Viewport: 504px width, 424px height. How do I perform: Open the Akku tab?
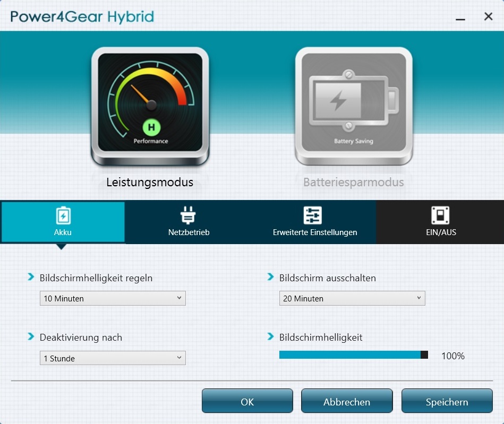tap(63, 222)
